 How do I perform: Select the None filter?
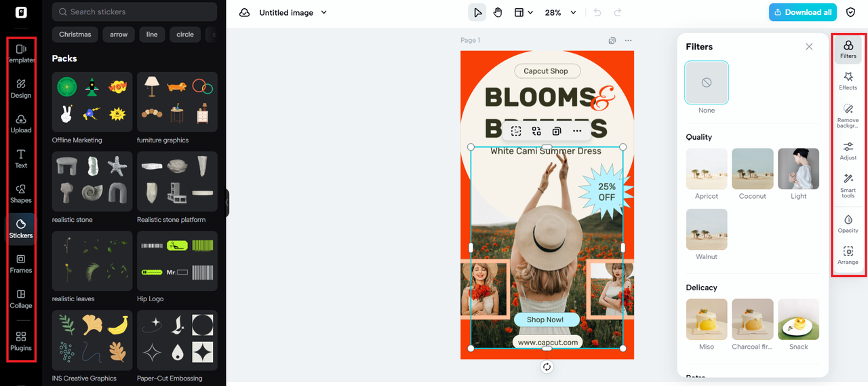tap(707, 82)
